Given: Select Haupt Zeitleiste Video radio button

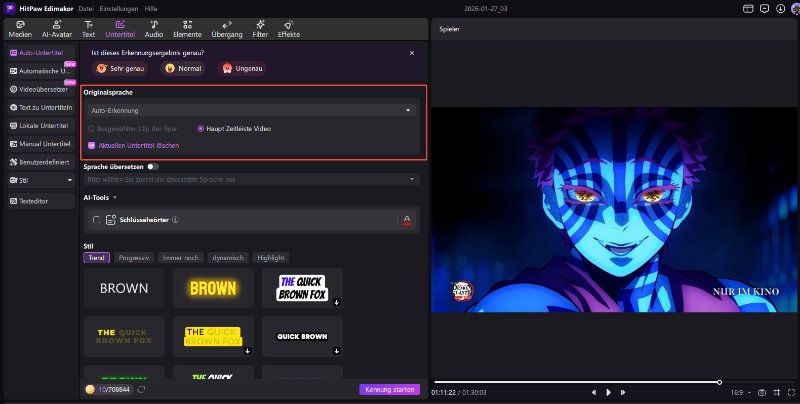Looking at the screenshot, I should click(200, 128).
